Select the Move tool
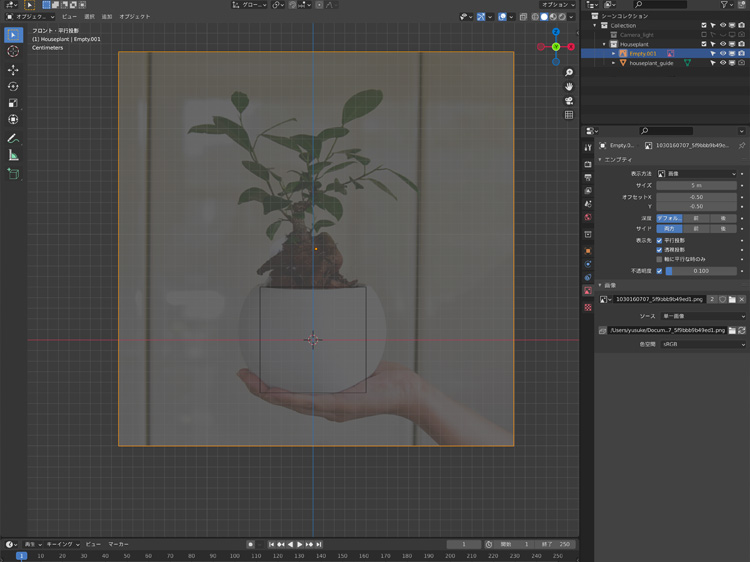 [x=13, y=70]
